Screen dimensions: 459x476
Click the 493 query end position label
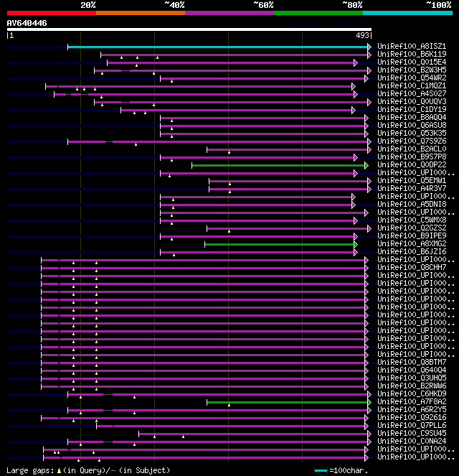(x=362, y=35)
